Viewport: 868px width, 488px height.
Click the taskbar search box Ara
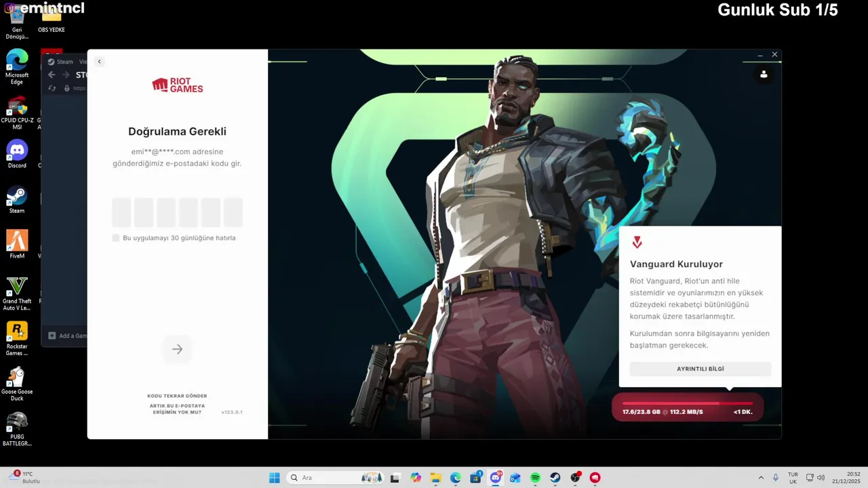(336, 478)
